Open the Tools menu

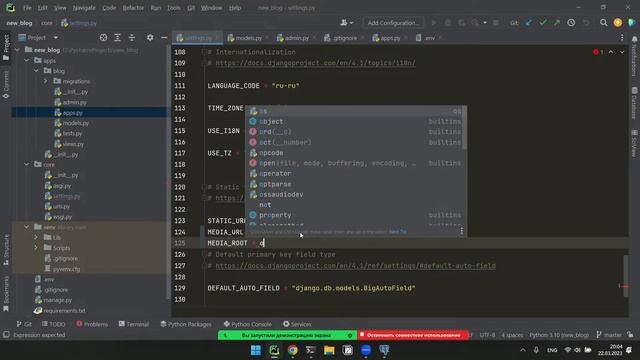pyautogui.click(x=173, y=8)
